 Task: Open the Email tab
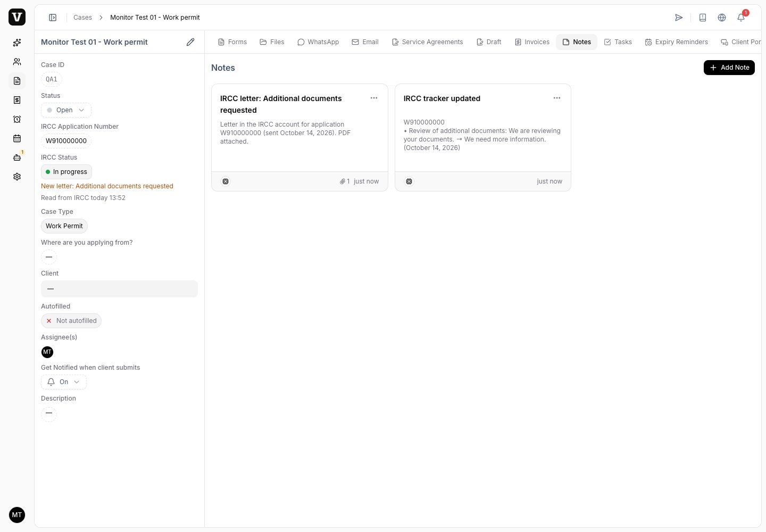point(365,42)
